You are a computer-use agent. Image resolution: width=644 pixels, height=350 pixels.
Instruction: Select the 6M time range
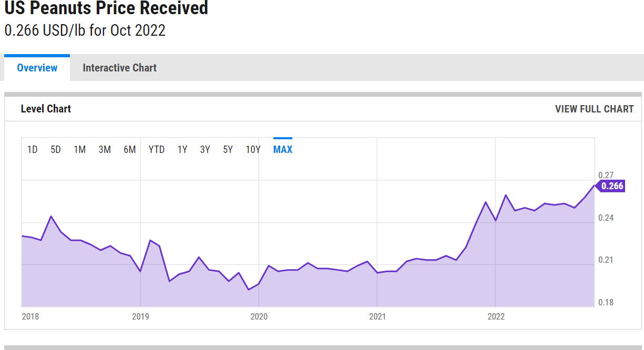pos(129,149)
